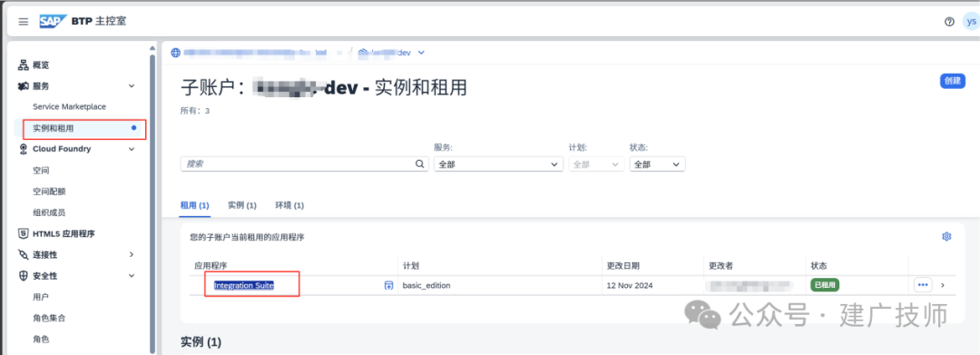Screen dimensions: 980x355
Task: Open the hamburger navigation menu
Action: (23, 22)
